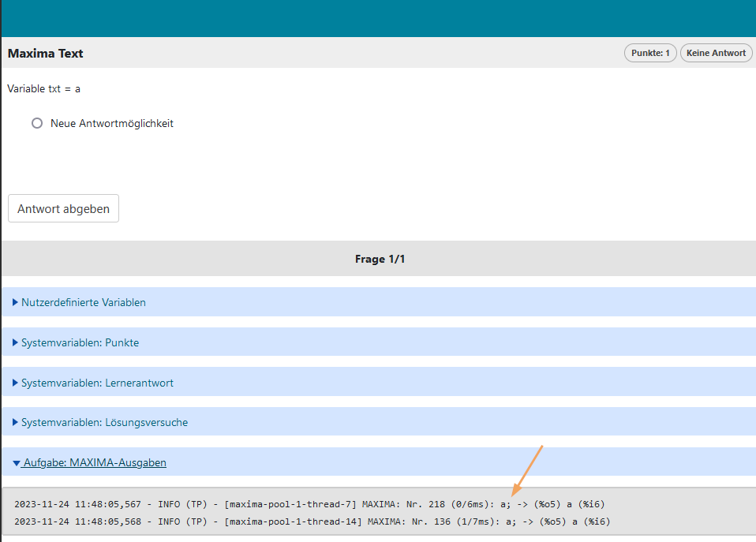Click the Variable txt = a text
This screenshot has width=756, height=542.
tap(43, 89)
